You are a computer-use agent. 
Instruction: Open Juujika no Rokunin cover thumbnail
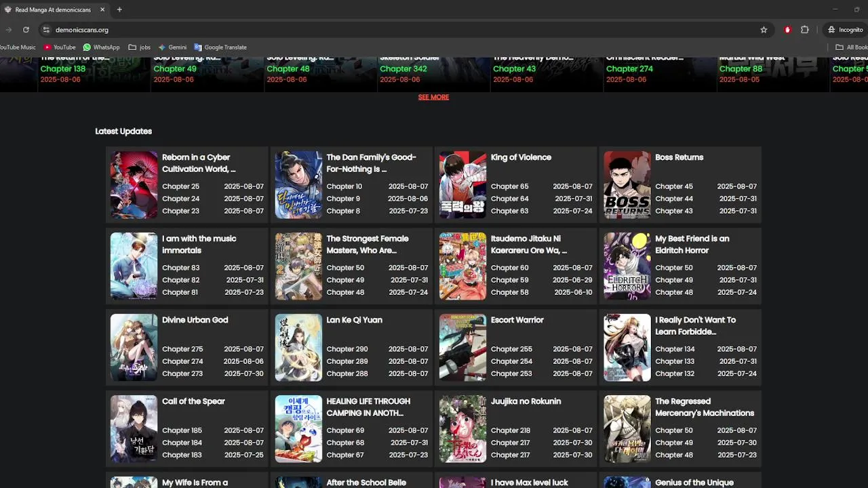click(463, 429)
